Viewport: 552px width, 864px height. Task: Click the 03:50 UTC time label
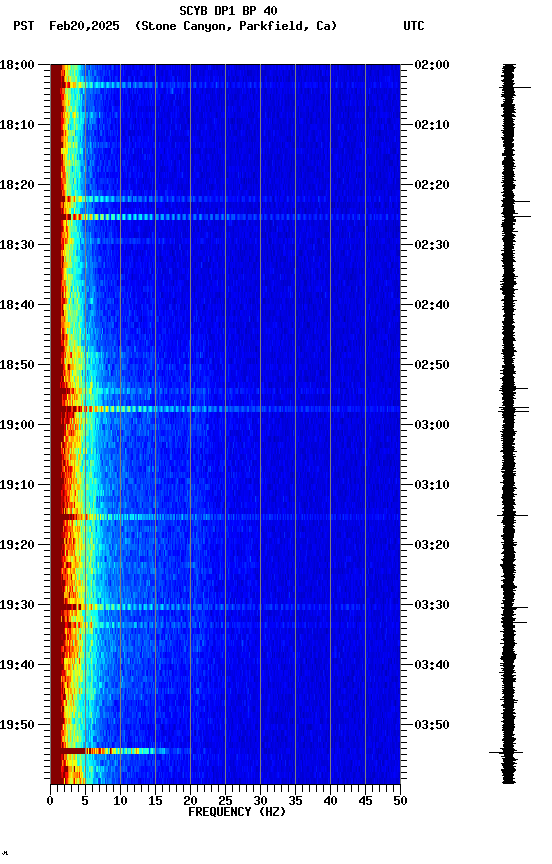click(x=432, y=725)
